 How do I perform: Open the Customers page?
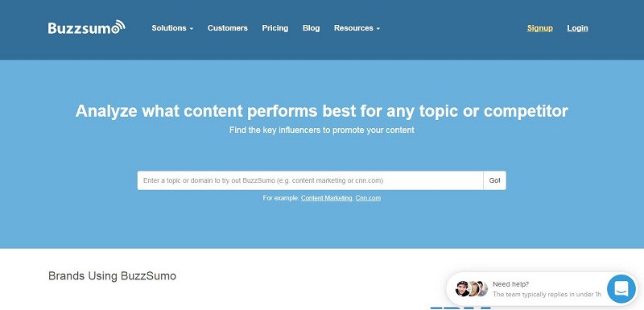click(228, 28)
